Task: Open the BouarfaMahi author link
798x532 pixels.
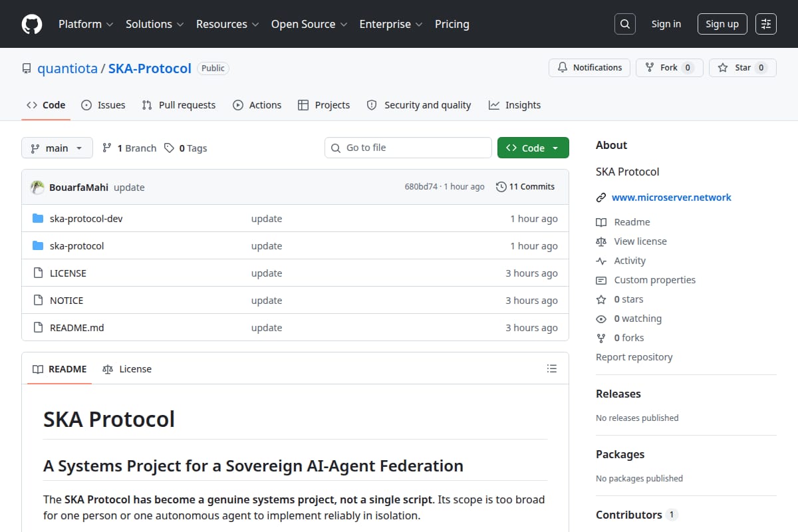Action: pyautogui.click(x=78, y=188)
